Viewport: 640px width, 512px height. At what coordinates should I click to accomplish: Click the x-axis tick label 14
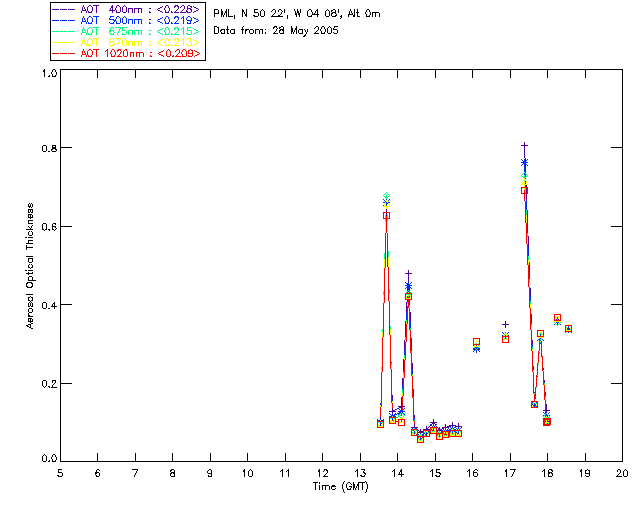point(398,473)
